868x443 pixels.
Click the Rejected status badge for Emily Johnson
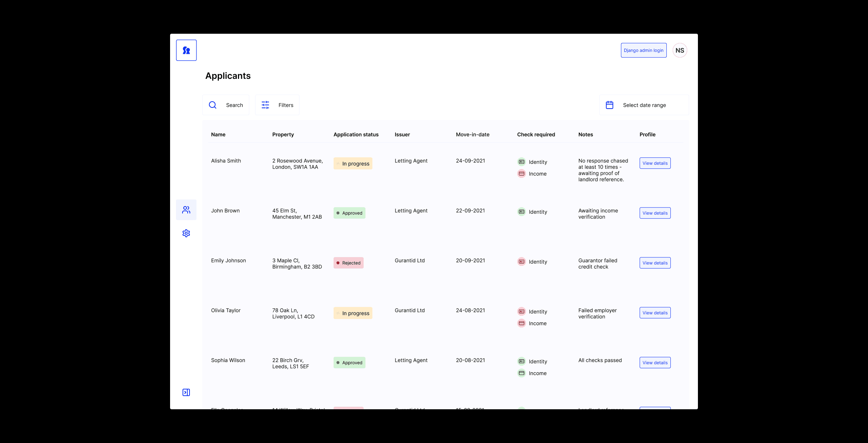pyautogui.click(x=348, y=263)
